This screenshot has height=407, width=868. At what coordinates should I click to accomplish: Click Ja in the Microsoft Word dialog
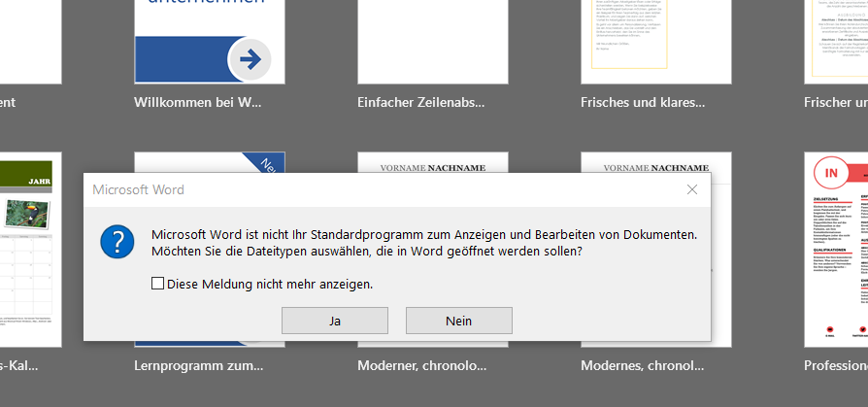[x=334, y=321]
